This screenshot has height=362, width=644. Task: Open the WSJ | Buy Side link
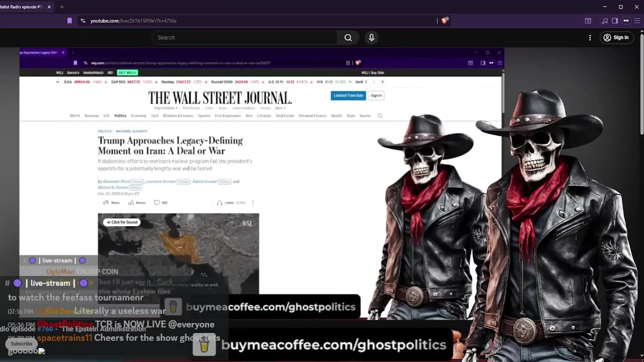[373, 73]
